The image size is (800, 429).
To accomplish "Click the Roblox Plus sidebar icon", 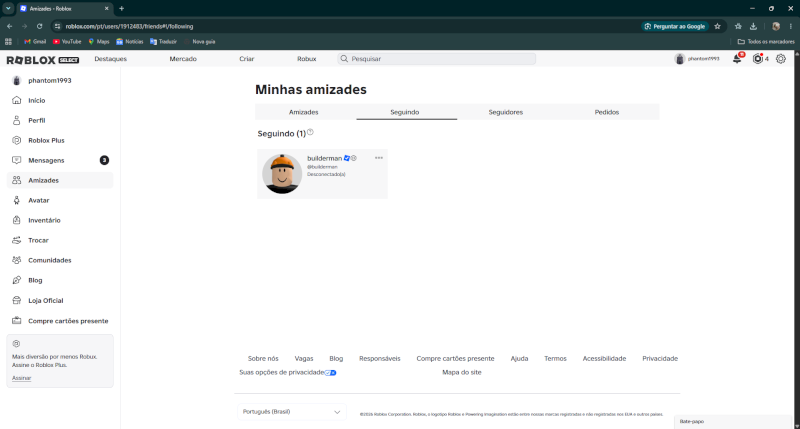I will click(x=17, y=140).
